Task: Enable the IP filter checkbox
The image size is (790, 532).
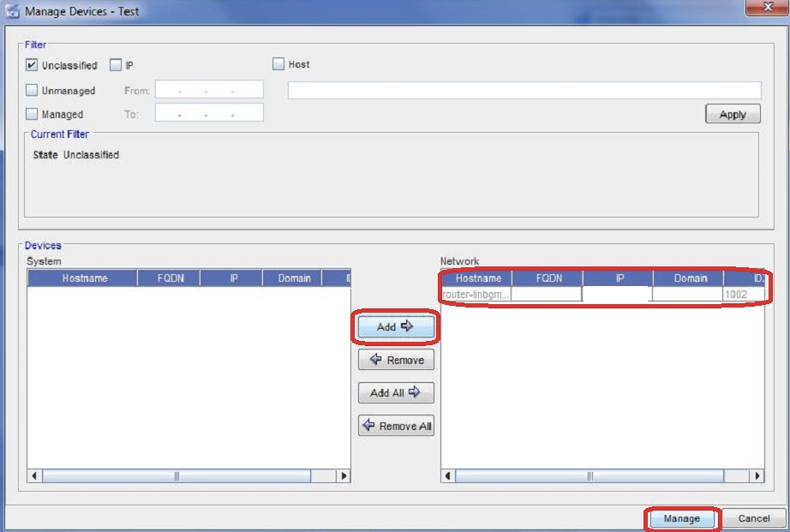Action: 116,65
